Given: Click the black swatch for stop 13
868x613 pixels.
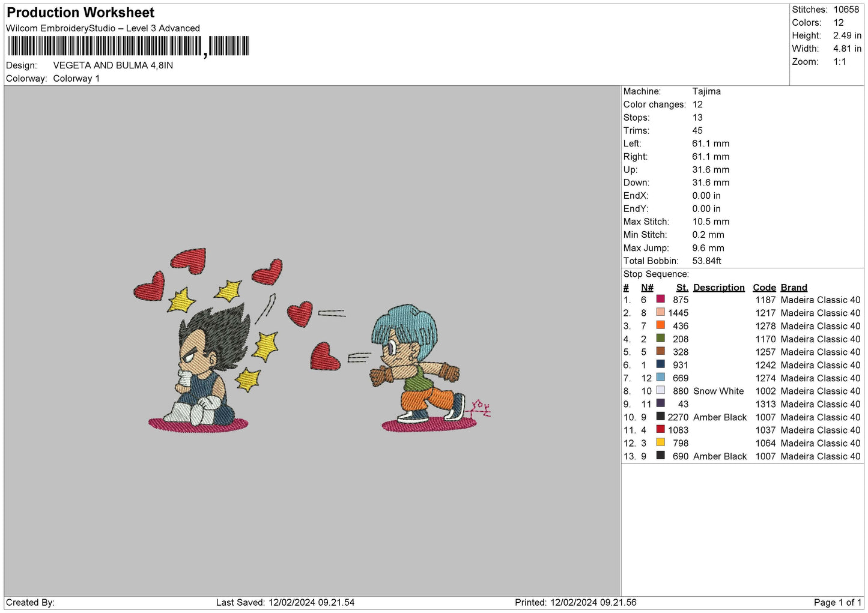Looking at the screenshot, I should [660, 456].
